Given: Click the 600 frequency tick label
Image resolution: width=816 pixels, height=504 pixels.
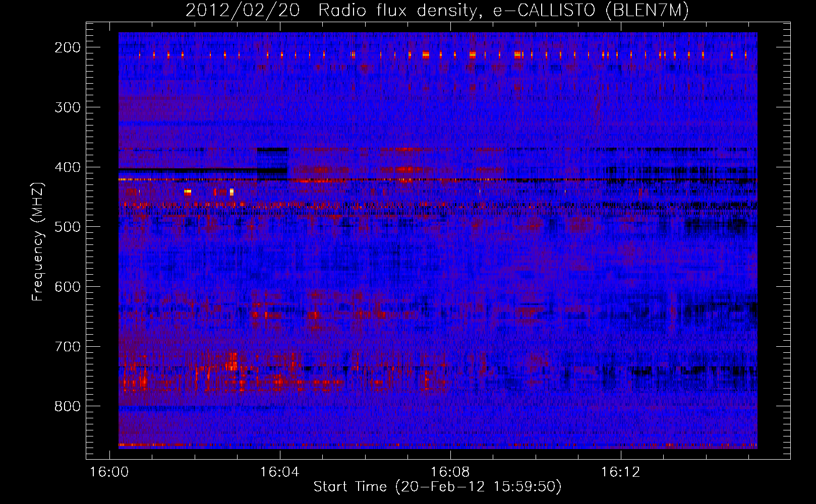Looking at the screenshot, I should click(x=67, y=287).
